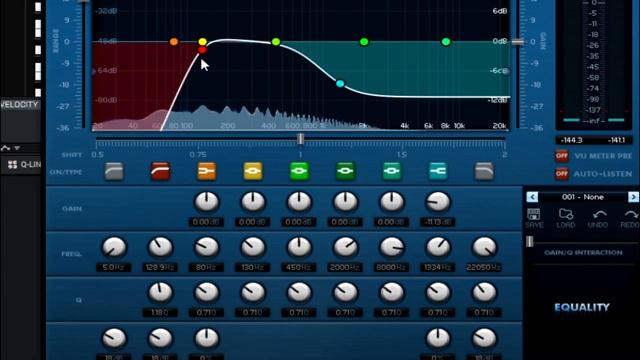Select the cyan shelf node on the curve
This screenshot has height=360, width=640.
tap(340, 84)
